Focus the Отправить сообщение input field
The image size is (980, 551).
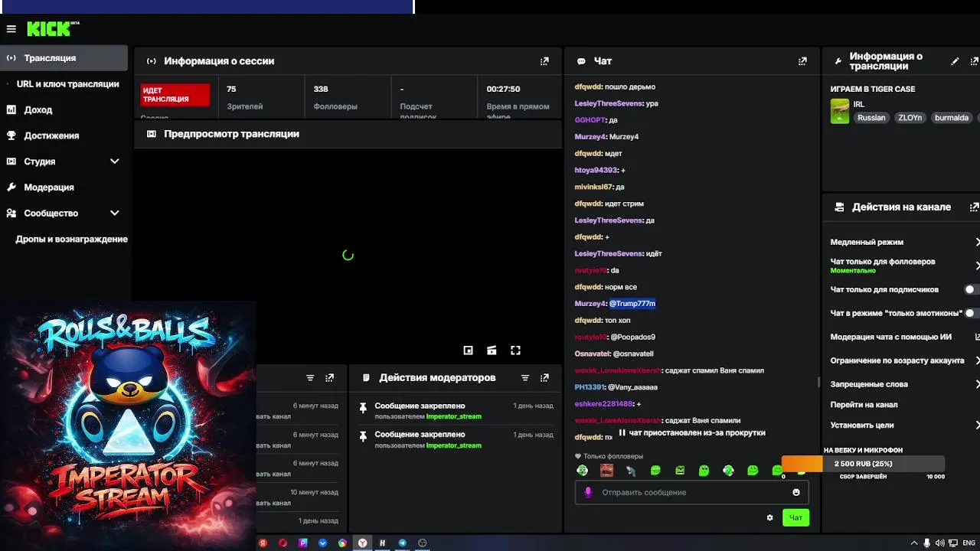[691, 492]
